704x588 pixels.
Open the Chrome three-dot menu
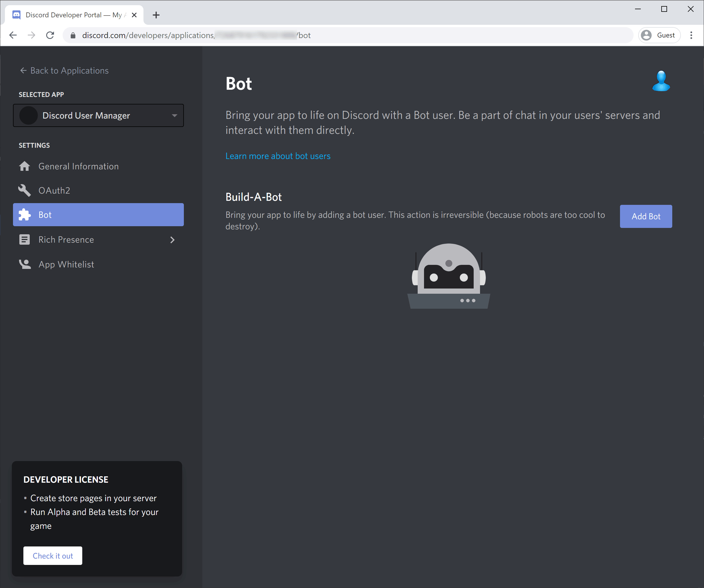(x=691, y=35)
